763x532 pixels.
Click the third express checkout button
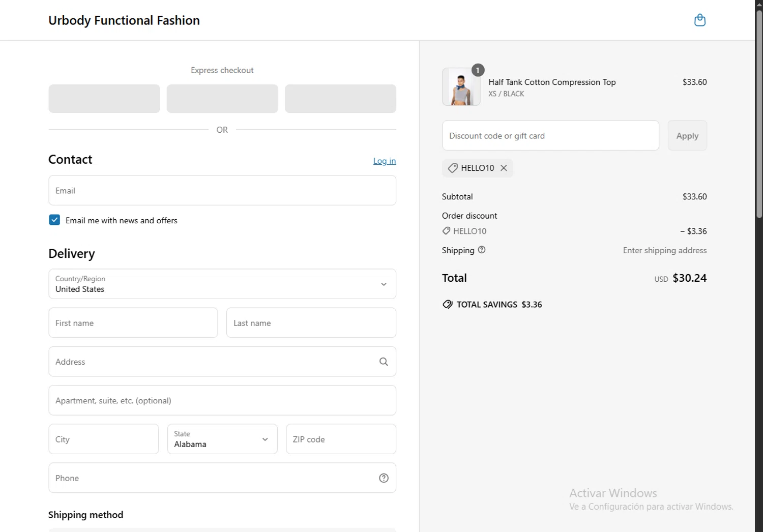[340, 99]
